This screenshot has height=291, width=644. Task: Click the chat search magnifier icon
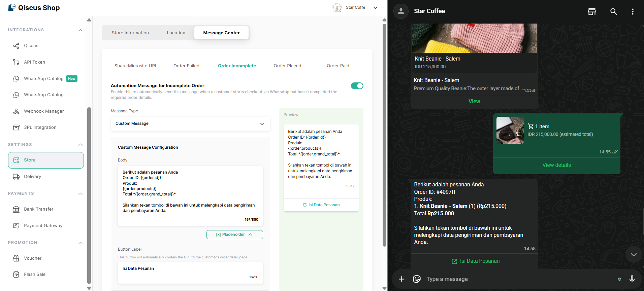click(614, 11)
